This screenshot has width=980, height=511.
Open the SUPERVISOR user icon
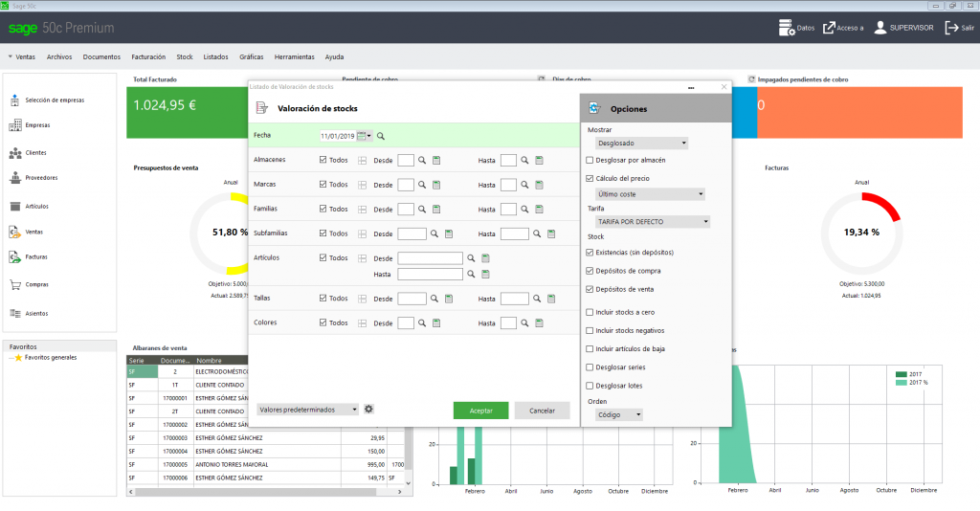[x=880, y=28]
